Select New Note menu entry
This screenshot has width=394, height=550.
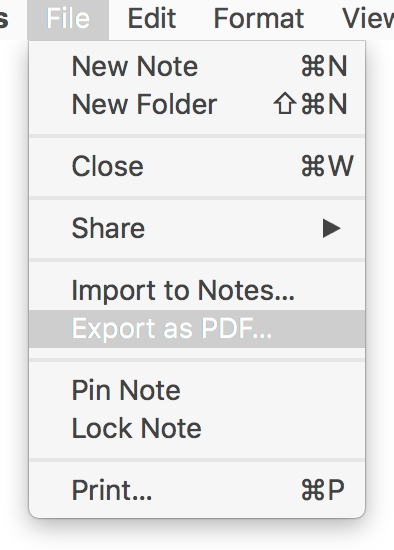click(197, 66)
